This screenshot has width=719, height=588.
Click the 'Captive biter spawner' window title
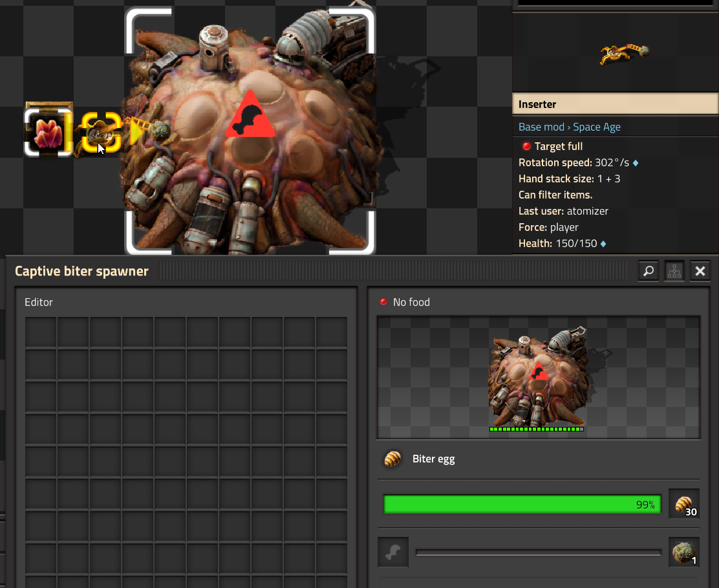pos(81,271)
